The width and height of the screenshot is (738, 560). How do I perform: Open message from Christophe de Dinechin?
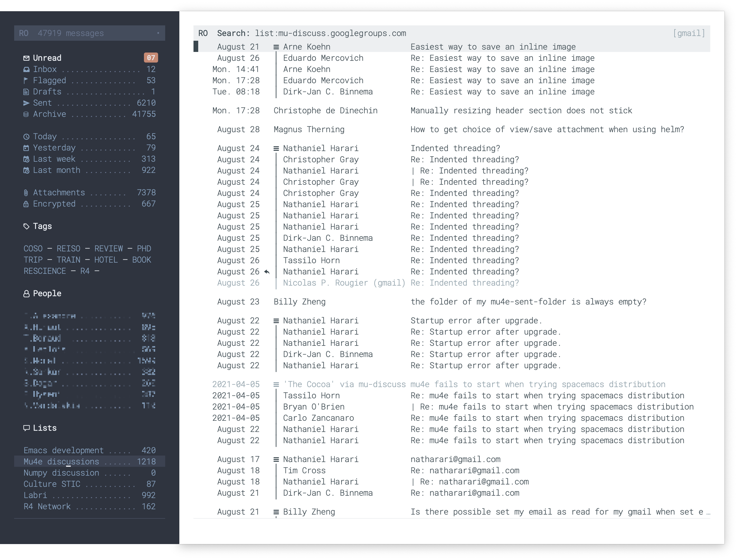coord(325,110)
